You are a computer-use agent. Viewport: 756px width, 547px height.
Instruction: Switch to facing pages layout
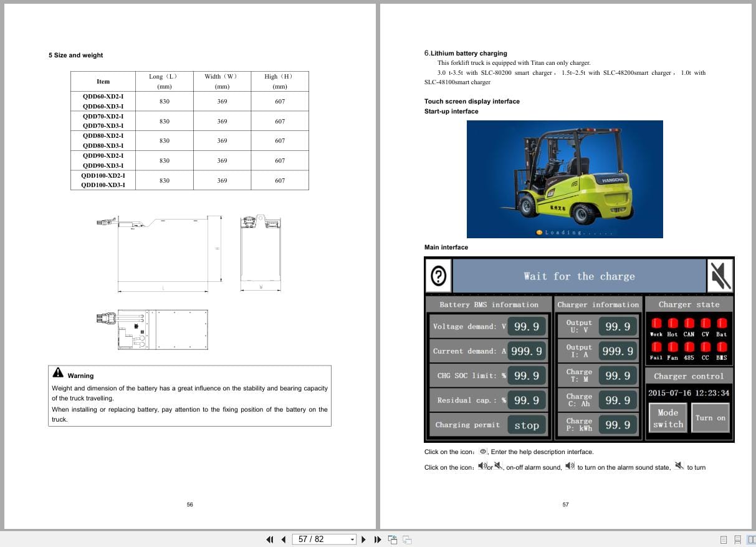coord(751,540)
